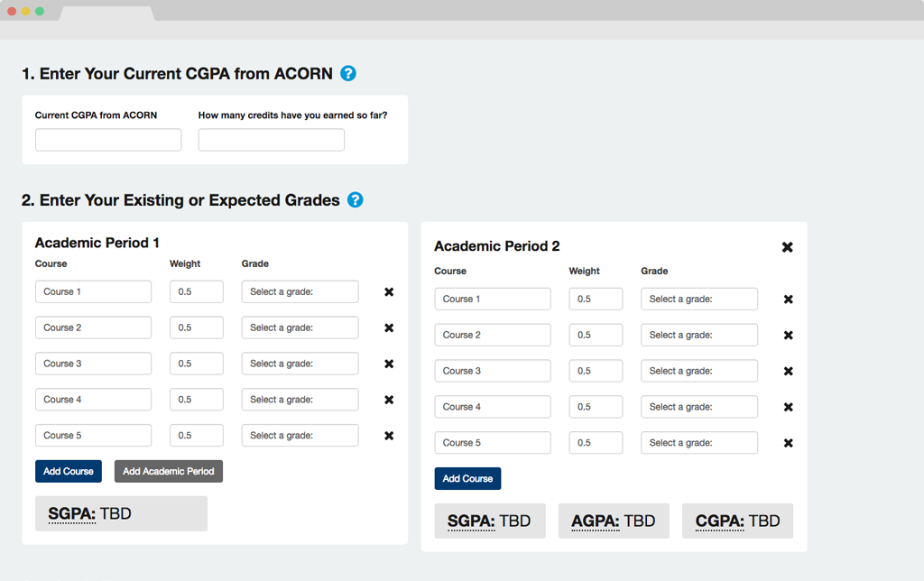Delete Course 2 row in Academic Period 2
924x581 pixels.
788,336
